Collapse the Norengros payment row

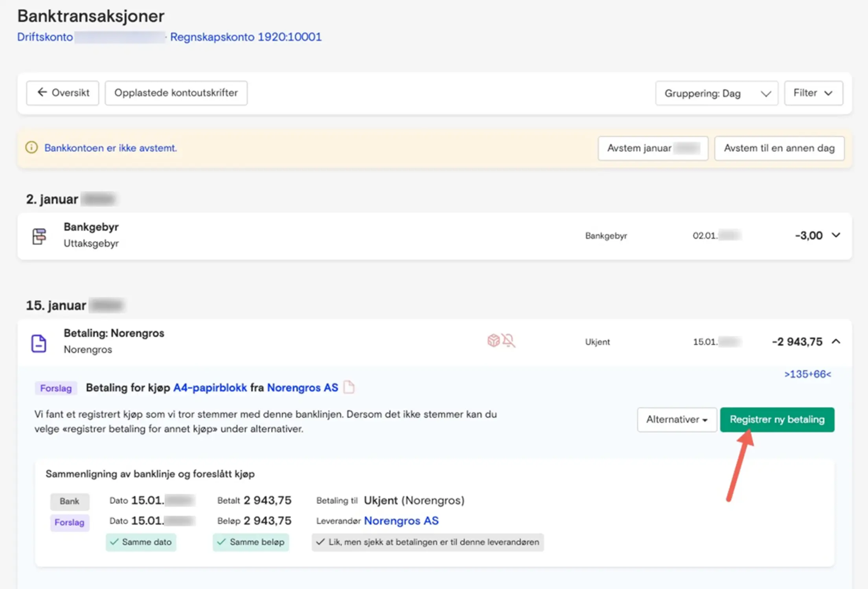point(836,341)
